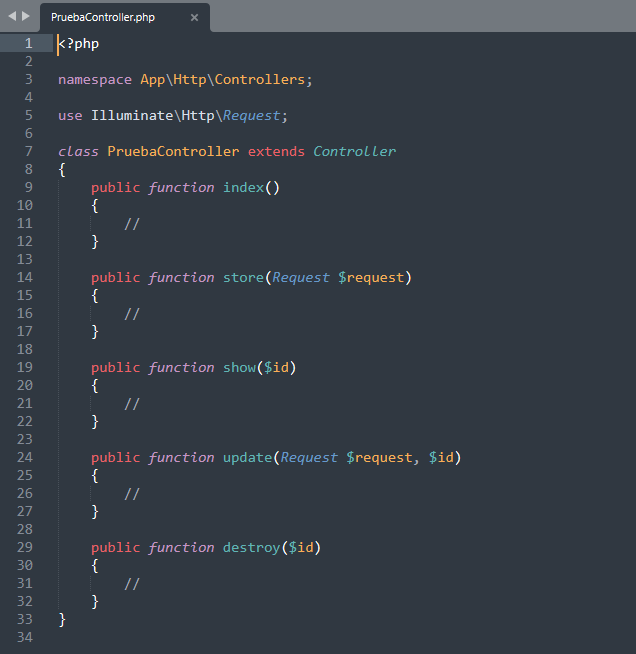
Task: Close the PruebaController.php tab
Action: (194, 17)
